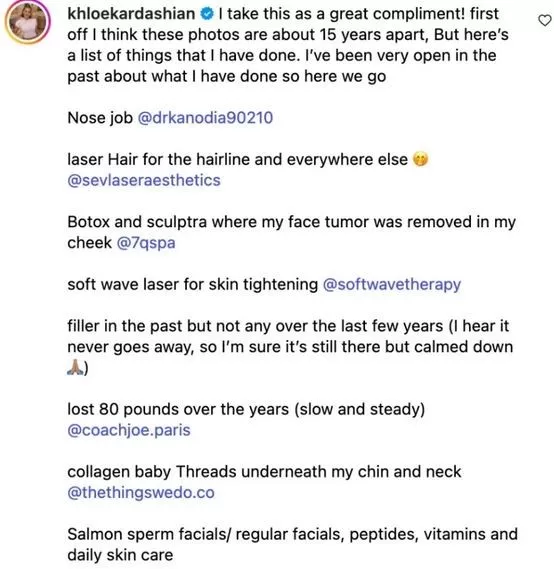Click the praying hands emoji
554x569 pixels.
[75, 368]
